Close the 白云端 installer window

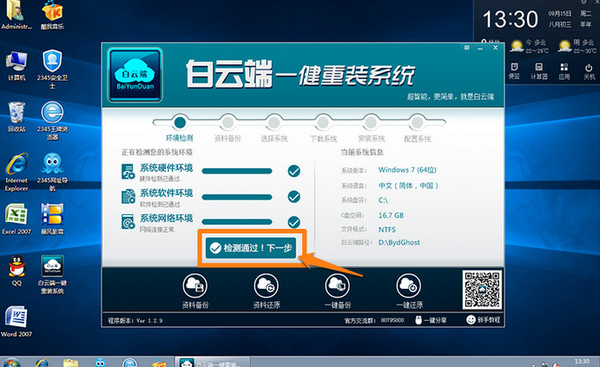[495, 48]
